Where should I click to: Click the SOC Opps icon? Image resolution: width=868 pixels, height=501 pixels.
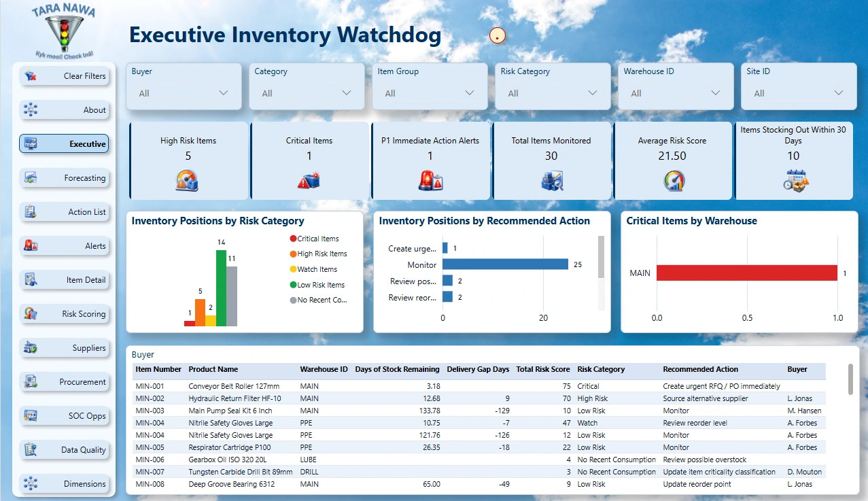[31, 416]
